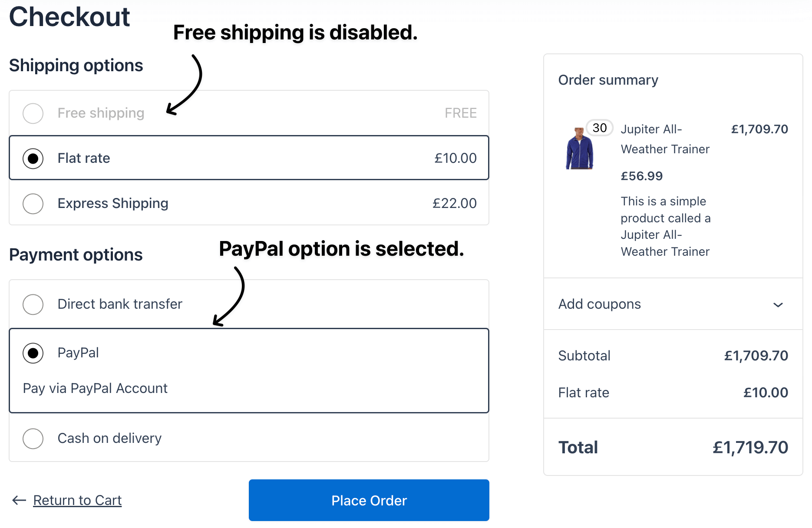812x528 pixels.
Task: Pick Direct bank transfer payment radio
Action: coord(33,304)
